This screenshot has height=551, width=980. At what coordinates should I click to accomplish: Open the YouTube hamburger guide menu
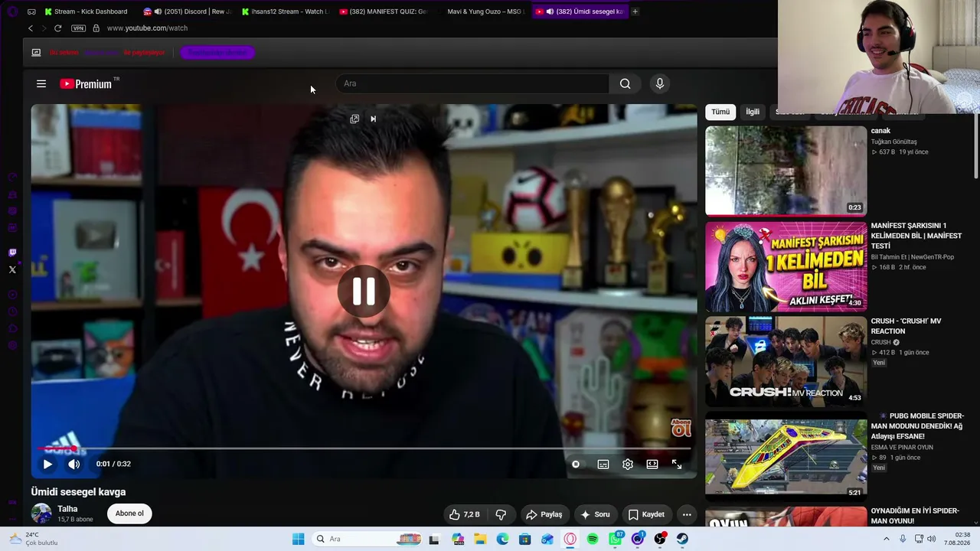point(41,83)
